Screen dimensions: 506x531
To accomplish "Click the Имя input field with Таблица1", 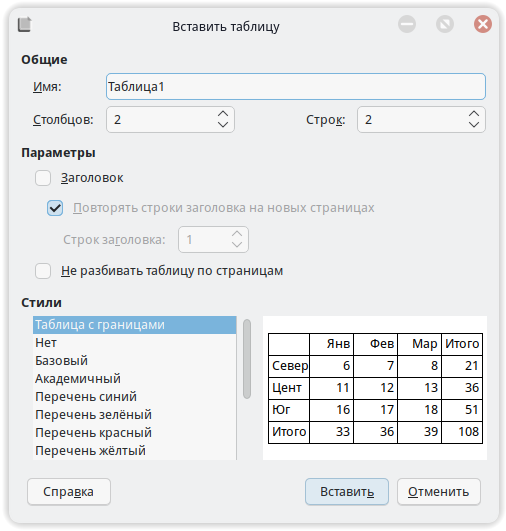I will [296, 87].
